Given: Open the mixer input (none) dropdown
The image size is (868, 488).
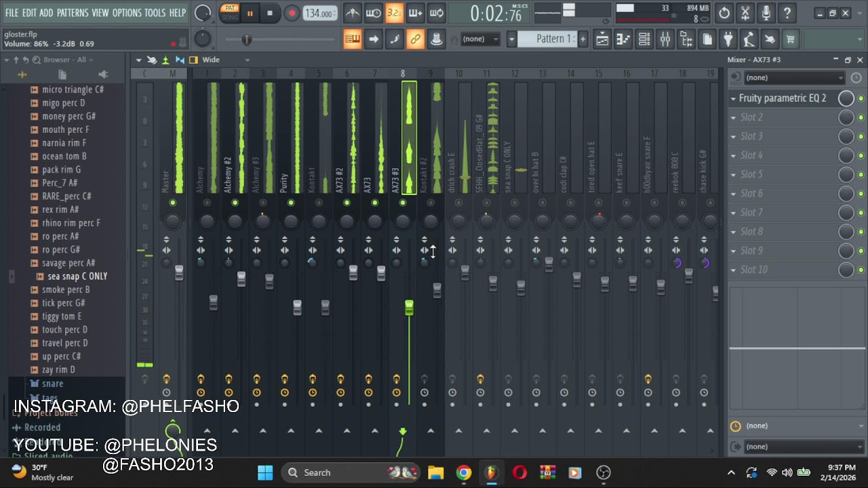Looking at the screenshot, I should [x=793, y=77].
